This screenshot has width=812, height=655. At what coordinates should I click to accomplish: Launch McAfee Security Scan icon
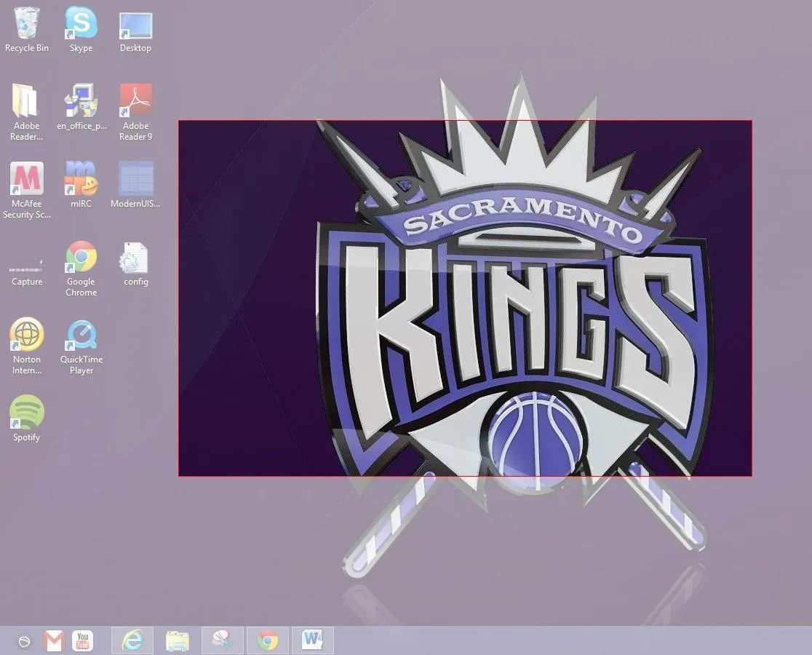[26, 178]
